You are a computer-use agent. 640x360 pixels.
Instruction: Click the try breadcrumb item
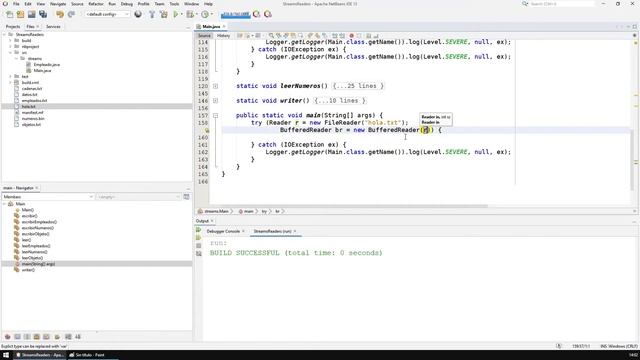(x=264, y=211)
